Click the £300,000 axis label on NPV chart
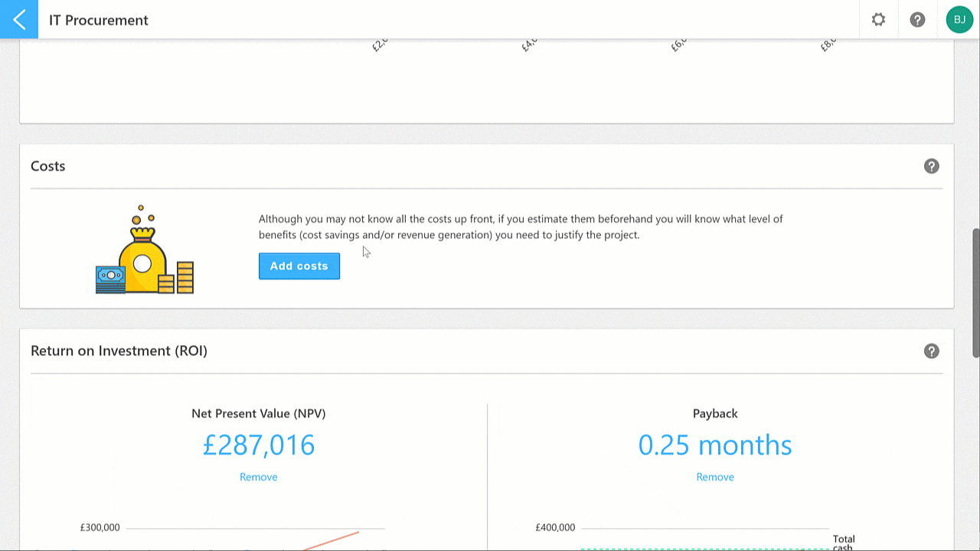 [100, 527]
